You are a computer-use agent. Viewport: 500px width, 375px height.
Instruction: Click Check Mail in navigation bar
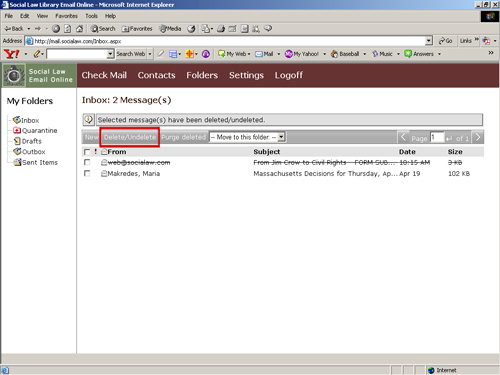click(x=104, y=75)
